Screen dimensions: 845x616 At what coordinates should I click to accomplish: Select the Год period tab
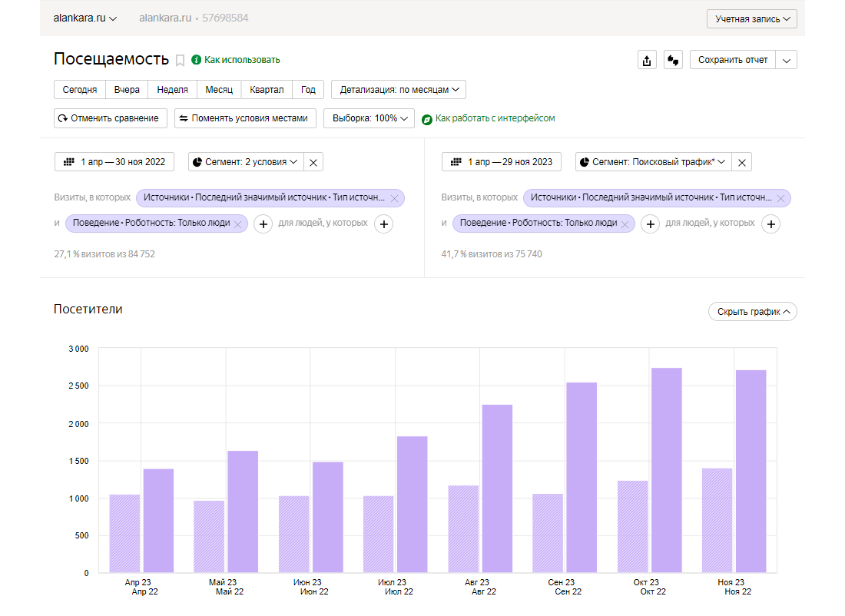[x=308, y=89]
